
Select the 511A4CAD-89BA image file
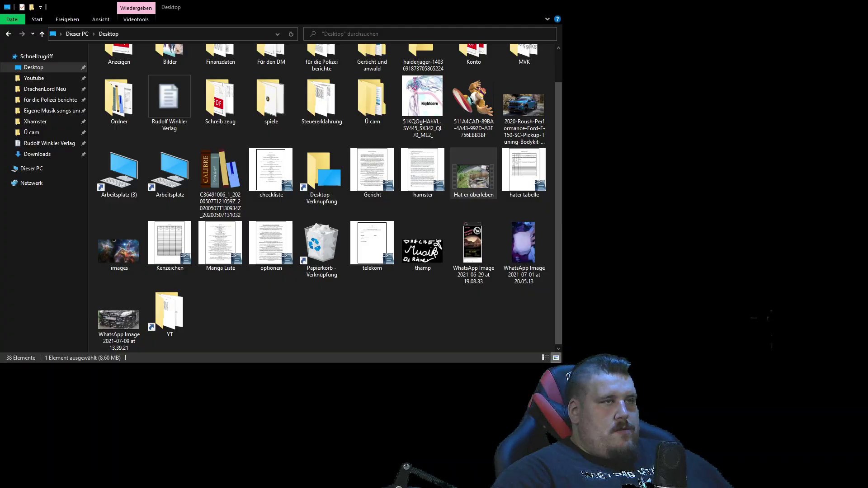[x=473, y=98]
